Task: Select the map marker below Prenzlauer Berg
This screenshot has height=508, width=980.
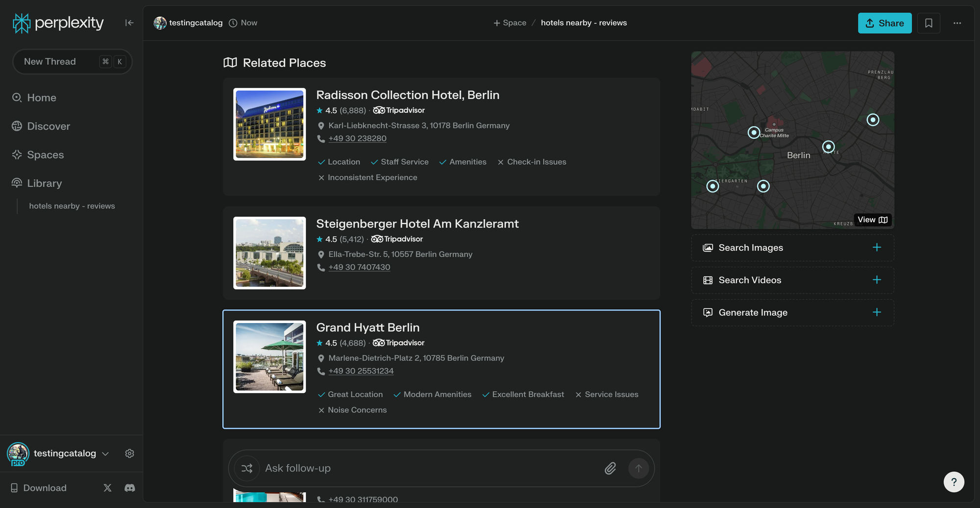Action: tap(873, 120)
